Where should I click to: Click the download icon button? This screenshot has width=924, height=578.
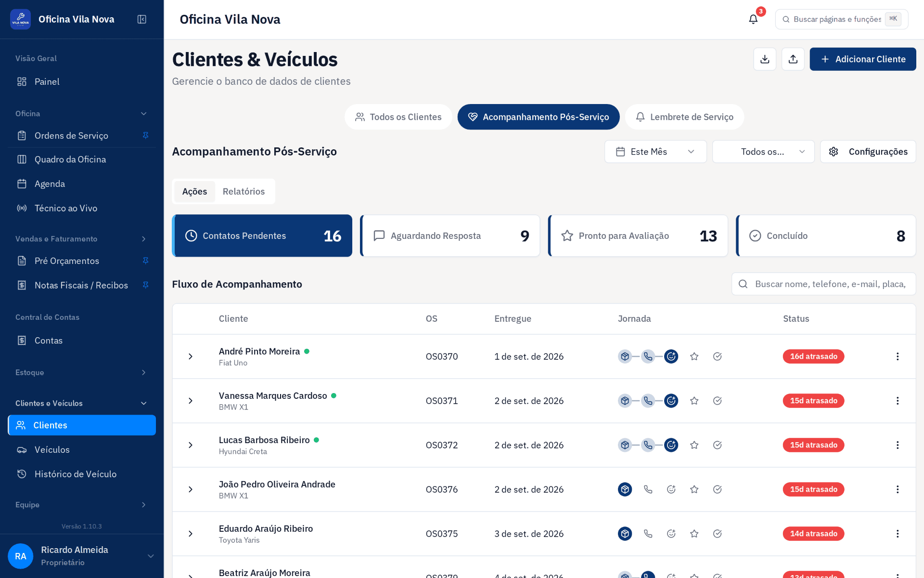(x=765, y=59)
